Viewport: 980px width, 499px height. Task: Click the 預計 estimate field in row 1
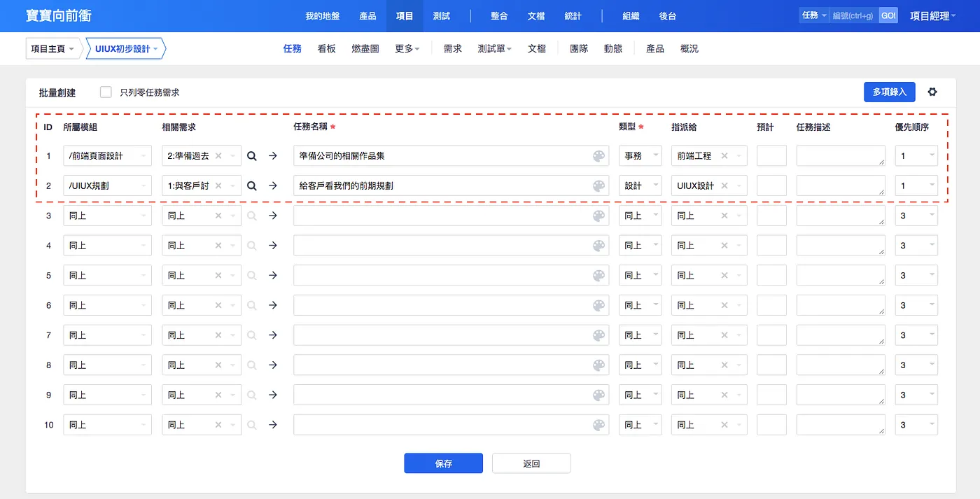tap(771, 156)
